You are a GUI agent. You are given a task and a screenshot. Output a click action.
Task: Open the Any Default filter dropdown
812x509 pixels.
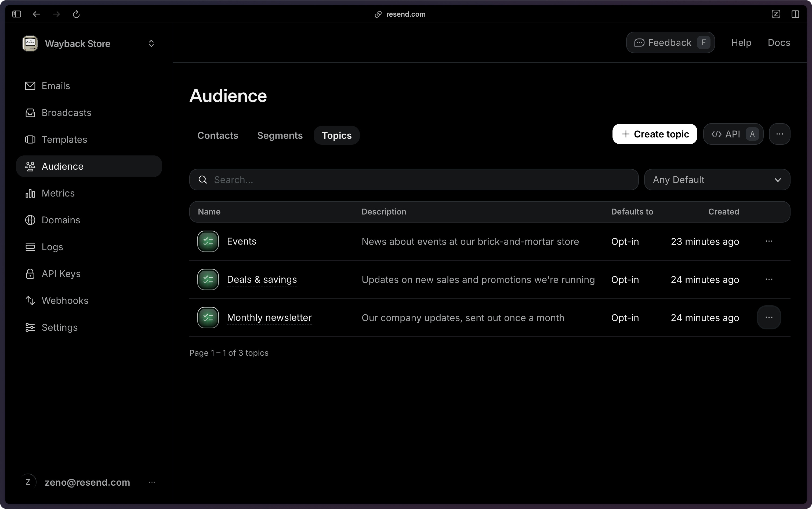(x=717, y=180)
